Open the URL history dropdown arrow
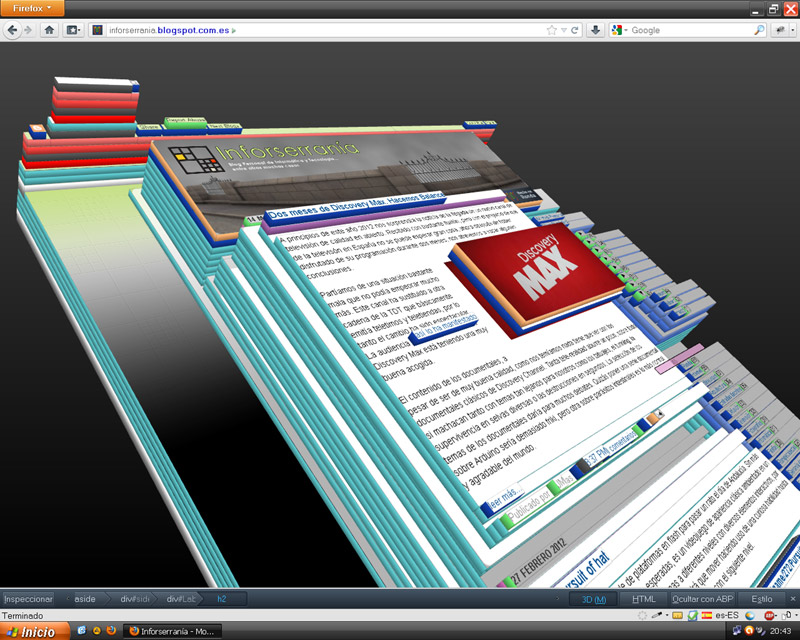Image resolution: width=800 pixels, height=640 pixels. [564, 30]
